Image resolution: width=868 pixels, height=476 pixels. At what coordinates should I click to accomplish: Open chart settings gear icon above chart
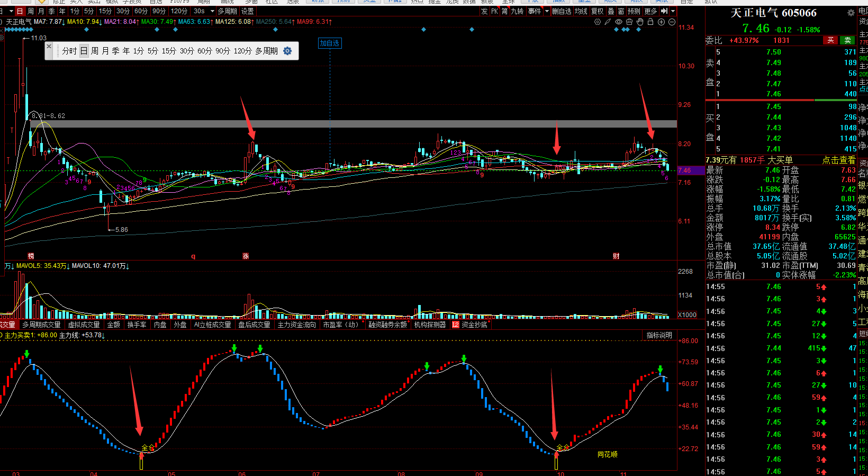point(598,22)
